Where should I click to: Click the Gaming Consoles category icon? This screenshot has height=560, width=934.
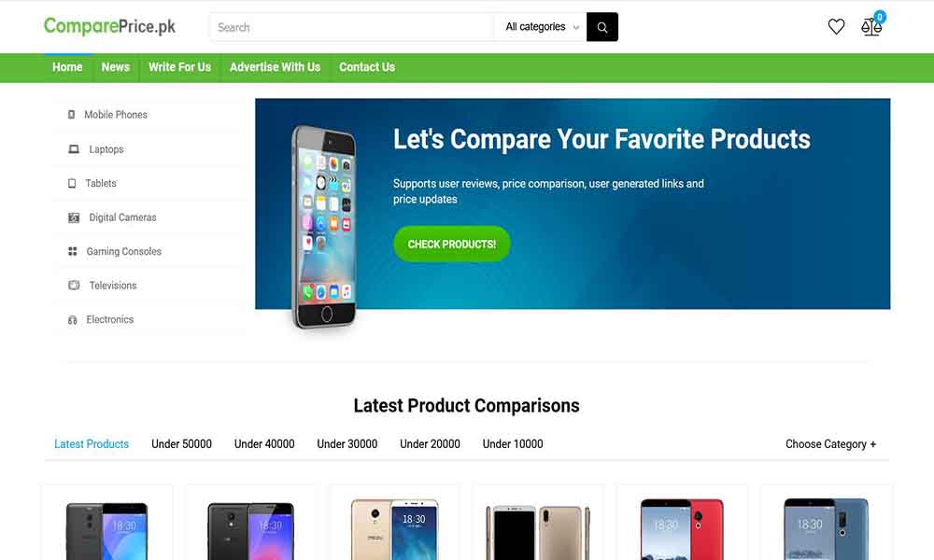coord(73,251)
